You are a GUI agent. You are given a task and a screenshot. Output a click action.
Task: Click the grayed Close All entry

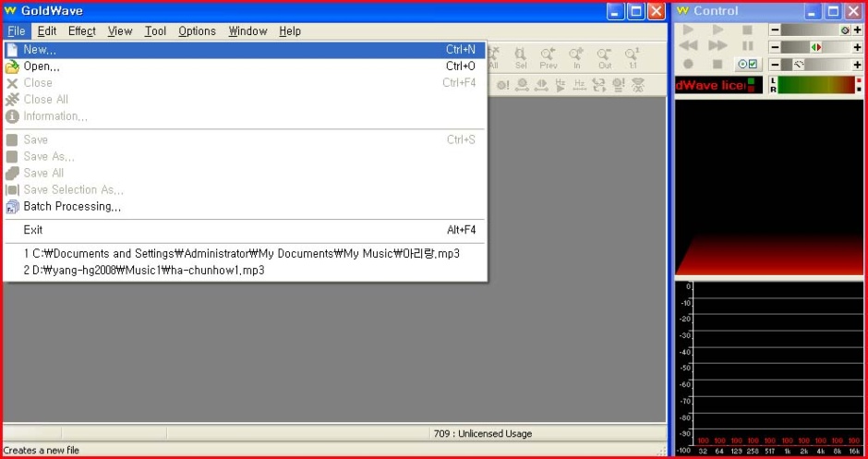click(245, 100)
